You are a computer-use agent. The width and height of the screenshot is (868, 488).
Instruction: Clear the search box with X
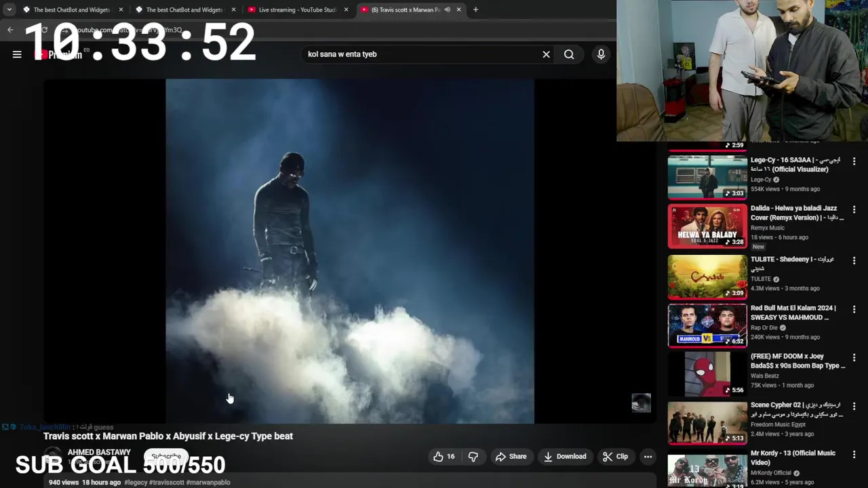coord(546,54)
